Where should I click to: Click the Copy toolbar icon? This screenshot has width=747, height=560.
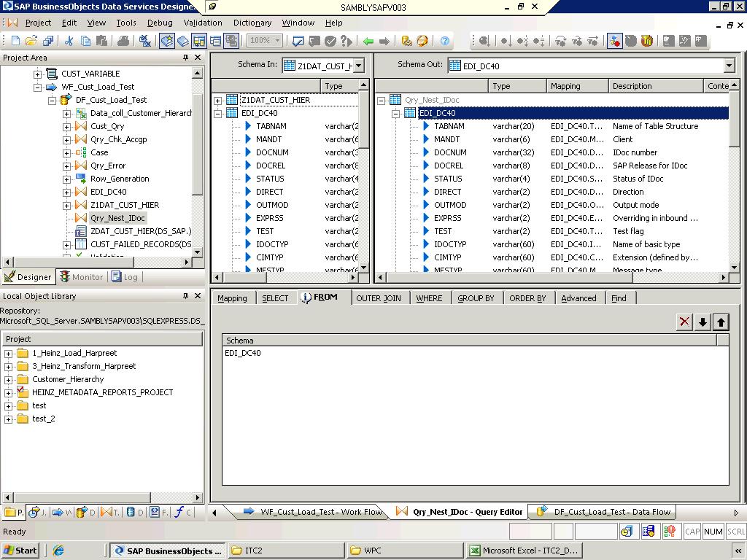[x=86, y=41]
